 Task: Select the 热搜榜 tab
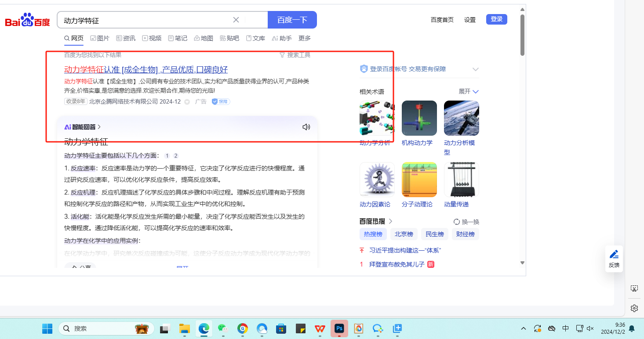(x=373, y=234)
